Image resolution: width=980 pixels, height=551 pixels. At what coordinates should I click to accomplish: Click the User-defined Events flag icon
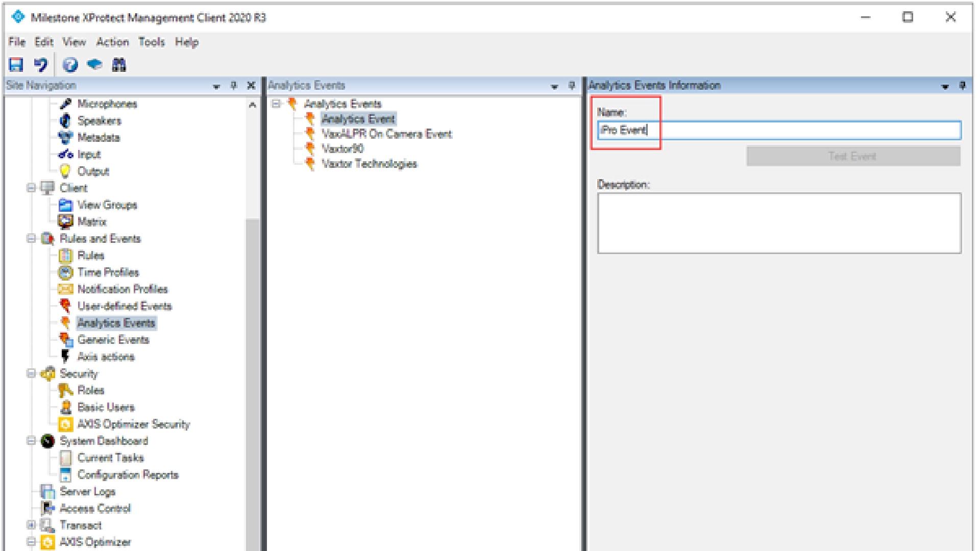[x=65, y=306]
